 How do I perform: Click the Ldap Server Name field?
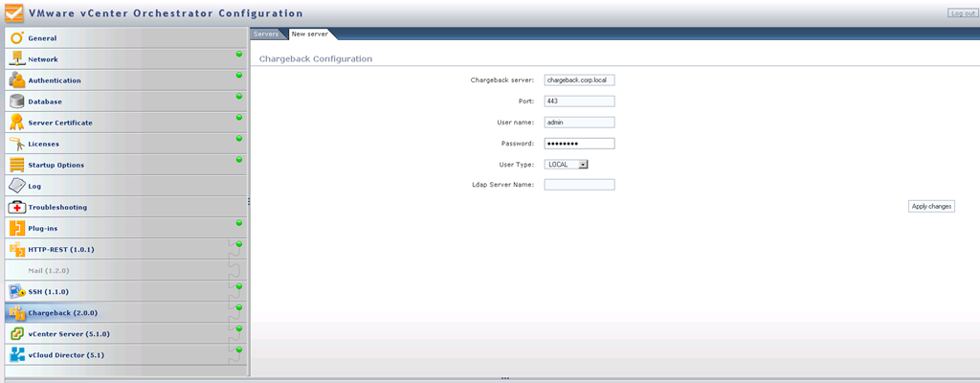pos(579,185)
